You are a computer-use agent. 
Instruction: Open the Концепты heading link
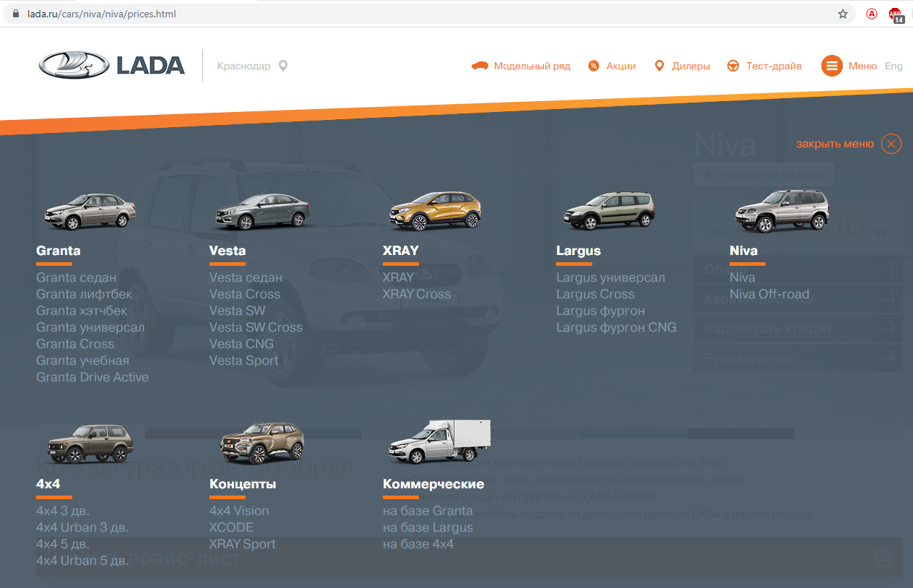point(243,484)
